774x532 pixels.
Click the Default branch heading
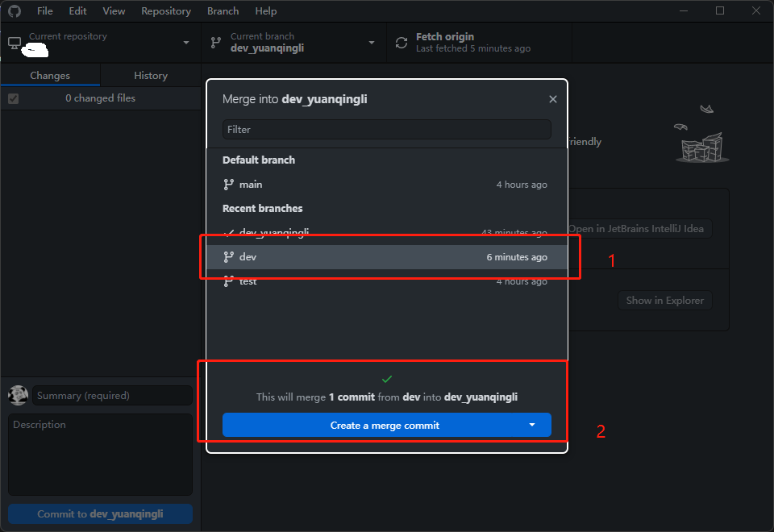click(x=259, y=160)
